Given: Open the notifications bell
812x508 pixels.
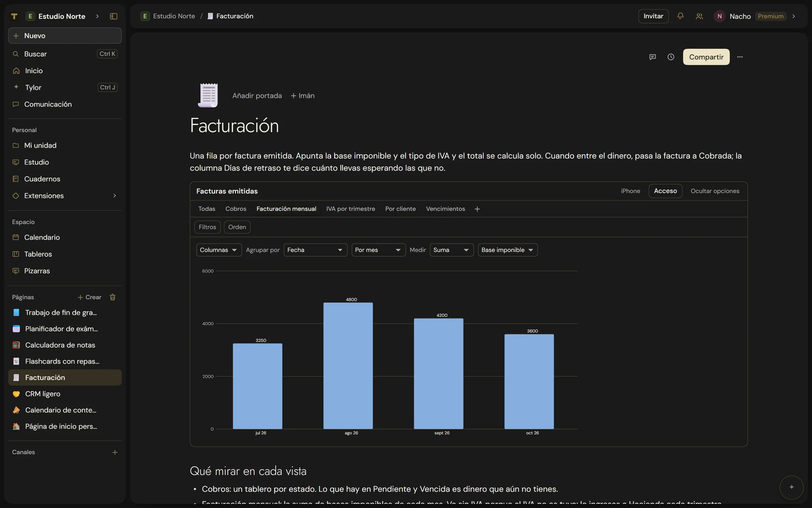Looking at the screenshot, I should [x=680, y=16].
